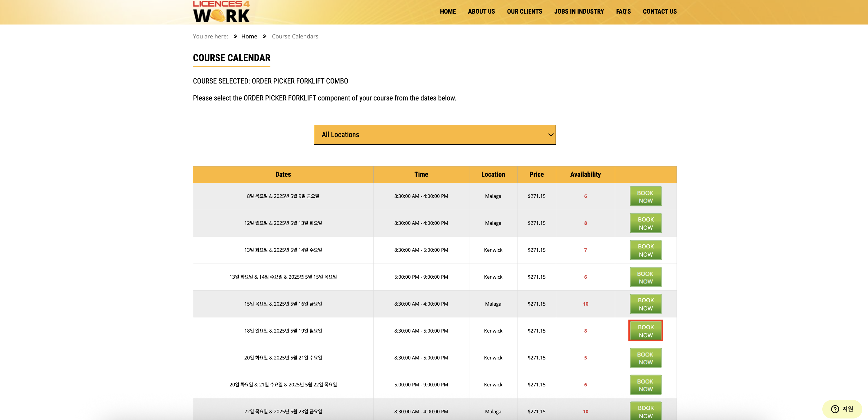The image size is (868, 420).
Task: Open the FAQ'S page
Action: click(x=623, y=11)
